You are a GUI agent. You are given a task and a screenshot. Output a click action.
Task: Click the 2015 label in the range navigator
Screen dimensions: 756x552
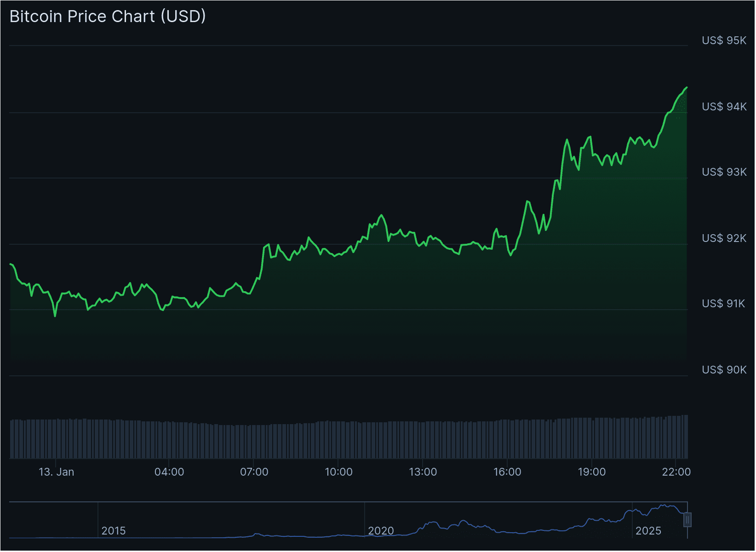(115, 531)
